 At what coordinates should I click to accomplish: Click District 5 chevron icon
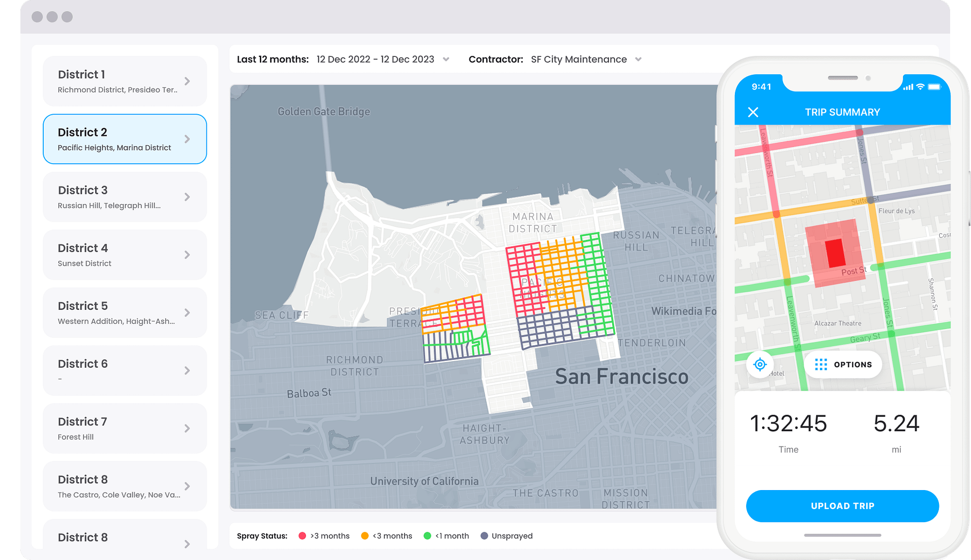(x=187, y=312)
